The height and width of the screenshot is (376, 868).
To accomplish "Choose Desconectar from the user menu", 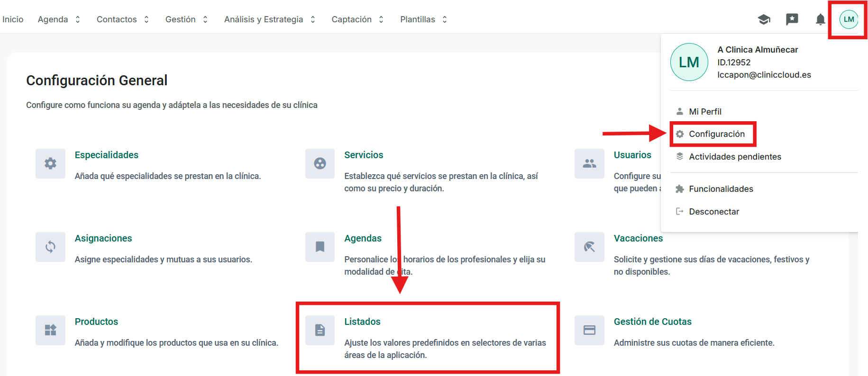I will (713, 212).
